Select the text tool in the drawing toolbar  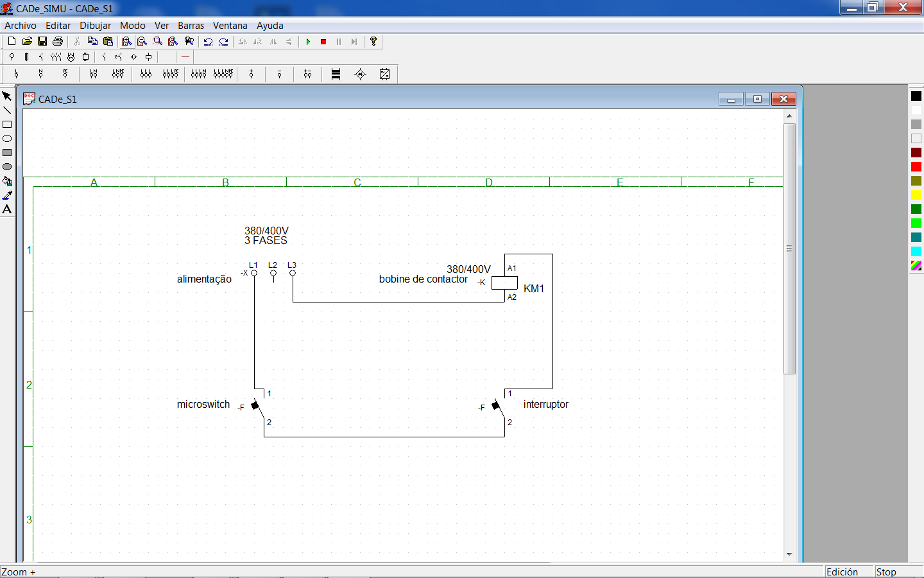click(x=7, y=209)
